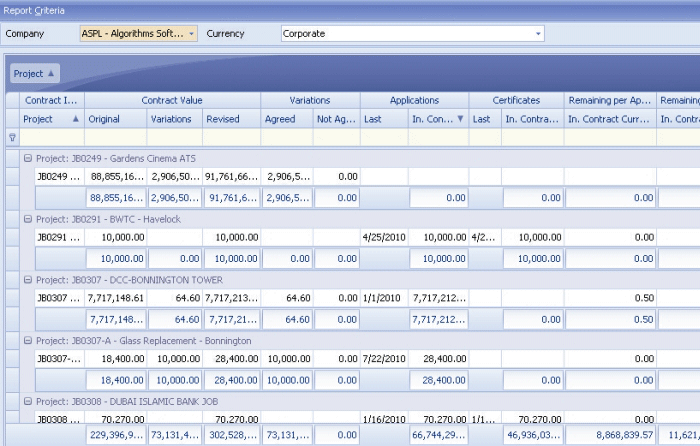The image size is (700, 446).
Task: Click the 1/1/2010 last application date
Action: click(x=384, y=298)
